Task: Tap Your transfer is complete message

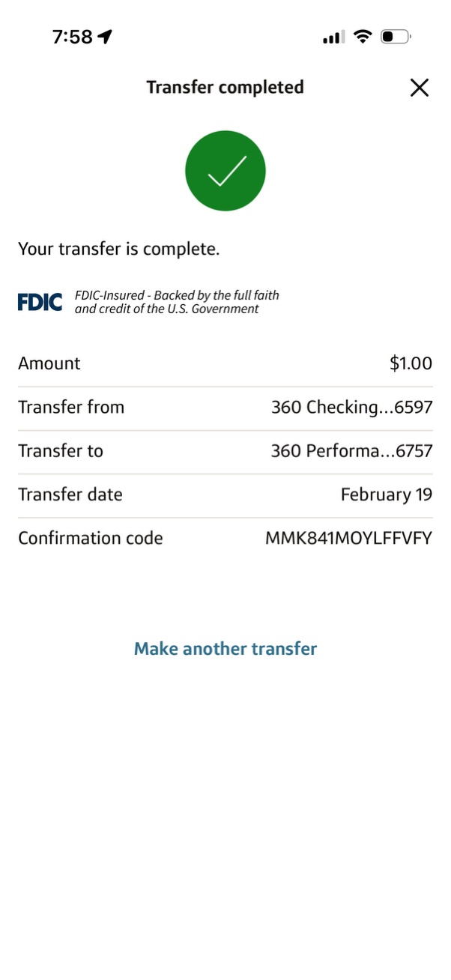Action: (x=118, y=249)
